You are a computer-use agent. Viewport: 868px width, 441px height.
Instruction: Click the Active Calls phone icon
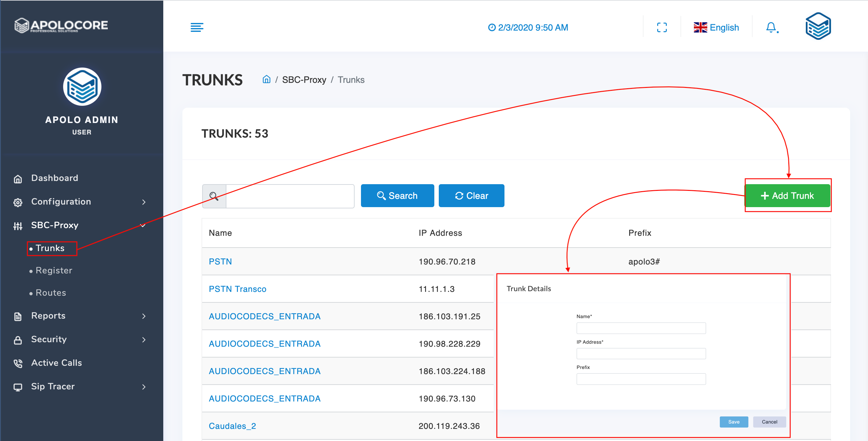18,363
